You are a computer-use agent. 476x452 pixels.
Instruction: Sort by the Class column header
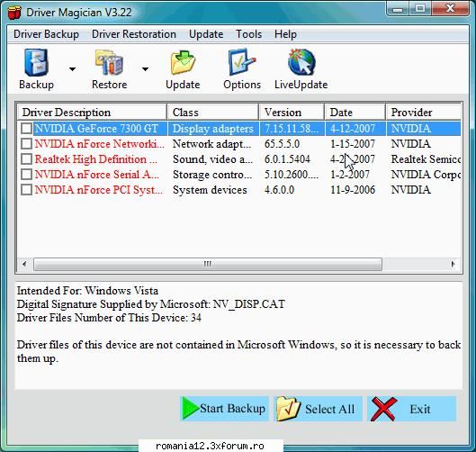[212, 113]
